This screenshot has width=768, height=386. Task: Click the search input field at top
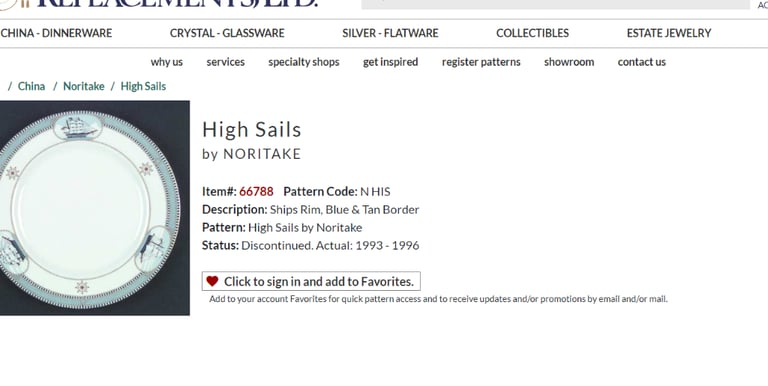point(555,4)
